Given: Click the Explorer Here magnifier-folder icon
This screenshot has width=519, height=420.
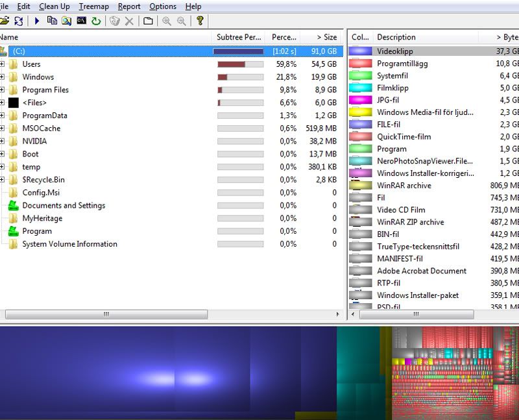Looking at the screenshot, I should click(x=67, y=21).
